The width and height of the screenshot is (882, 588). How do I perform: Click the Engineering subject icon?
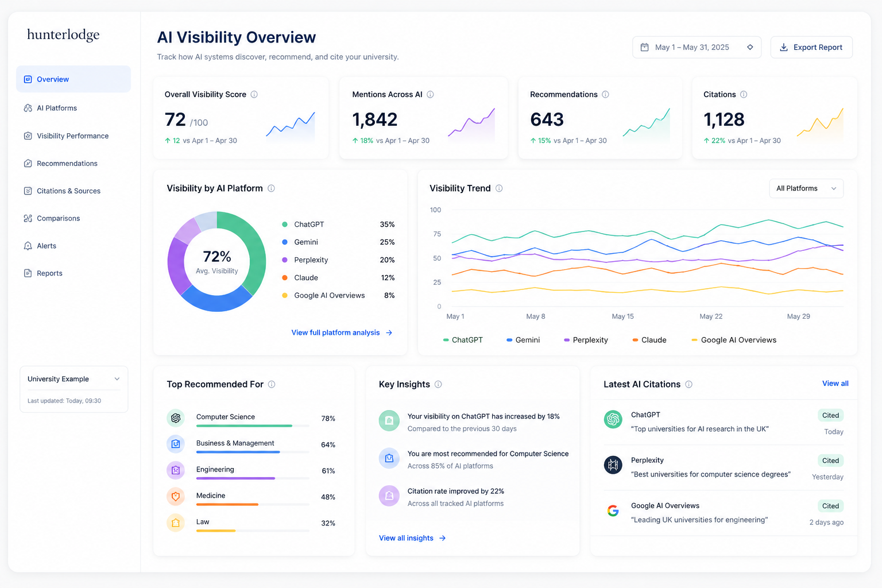pyautogui.click(x=176, y=470)
